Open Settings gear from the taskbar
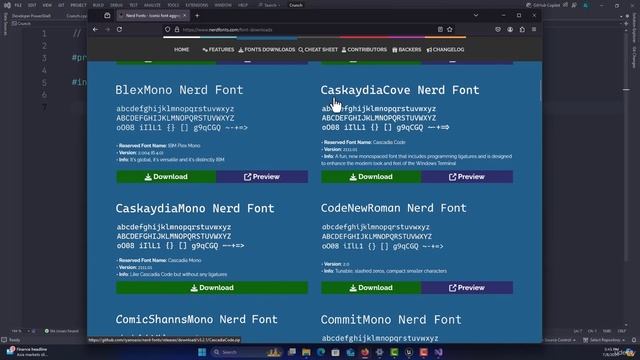The height and width of the screenshot is (360, 640). tap(380, 352)
